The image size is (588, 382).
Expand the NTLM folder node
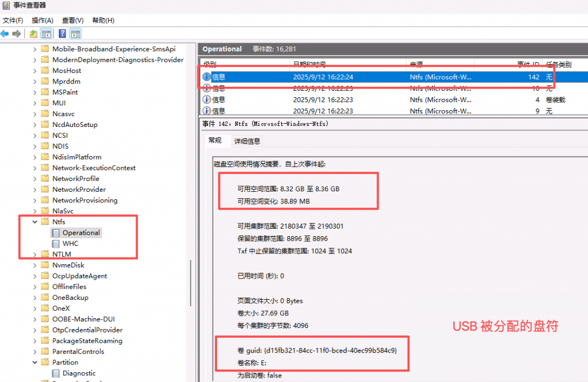[x=34, y=254]
